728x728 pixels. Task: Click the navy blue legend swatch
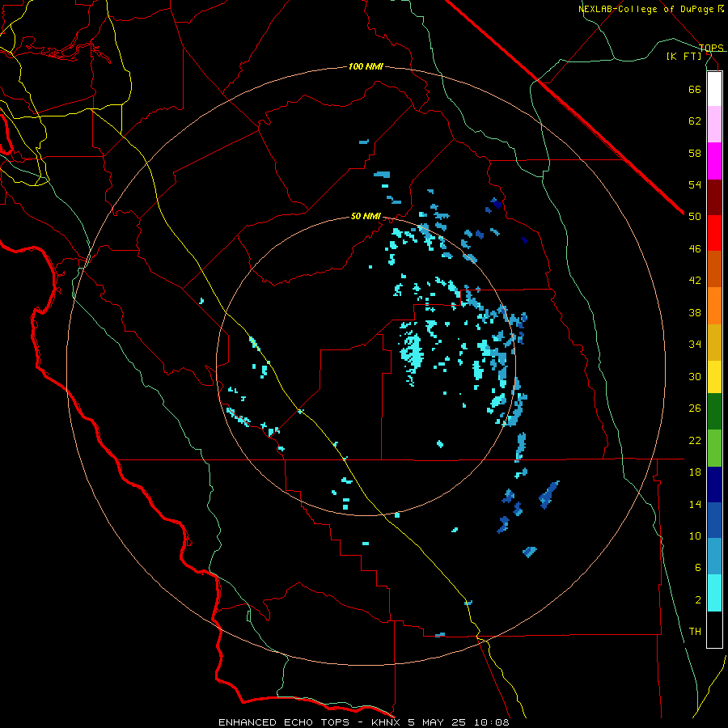click(x=714, y=485)
